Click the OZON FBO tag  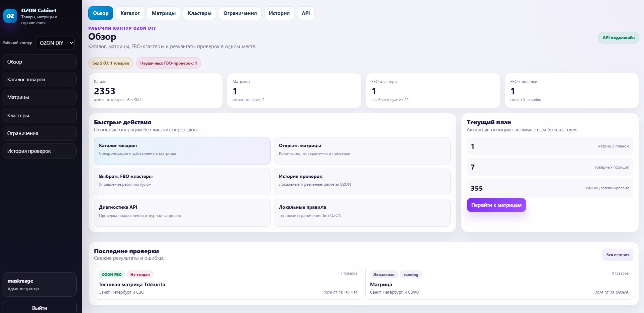(x=112, y=274)
